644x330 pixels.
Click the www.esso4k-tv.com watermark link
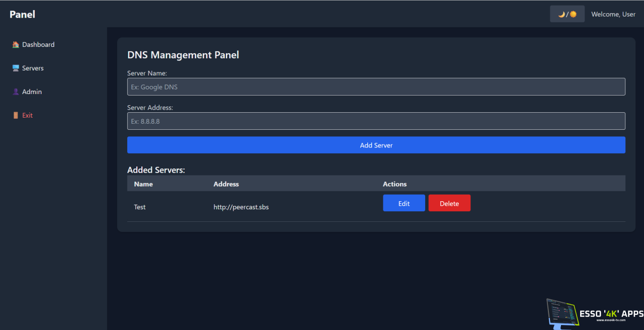(610, 320)
